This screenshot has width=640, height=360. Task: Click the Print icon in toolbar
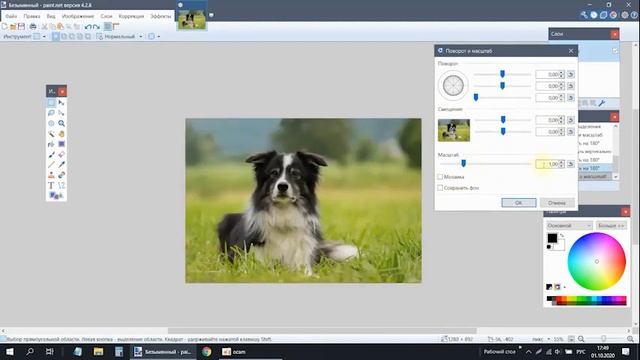[33, 27]
